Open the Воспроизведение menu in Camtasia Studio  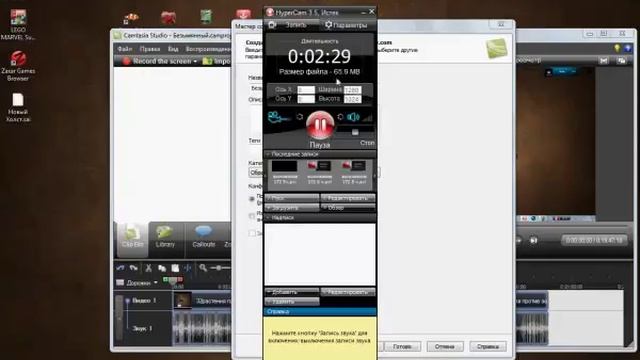(208, 49)
